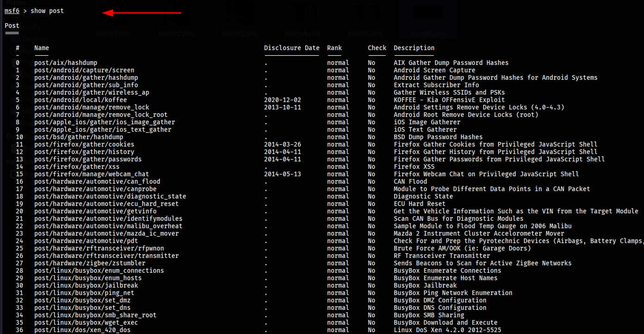Select the post/aix/hashdump module name
The height and width of the screenshot is (334, 644).
click(65, 63)
